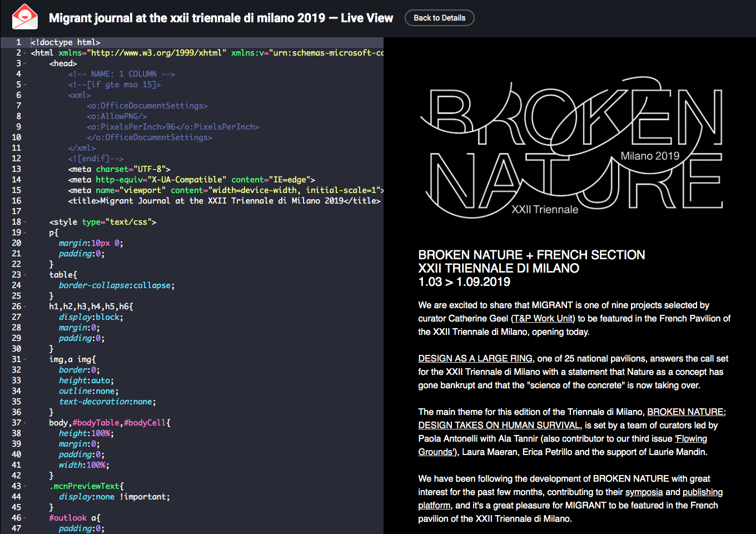Click the text-decoration:none code line

[107, 402]
